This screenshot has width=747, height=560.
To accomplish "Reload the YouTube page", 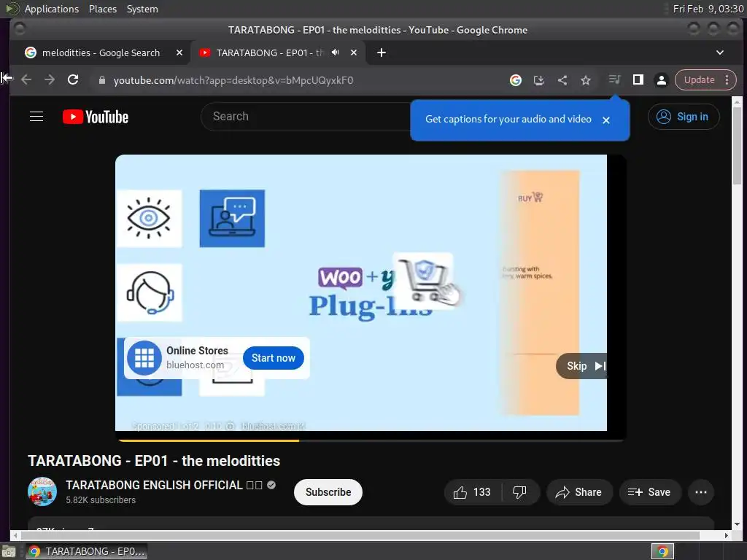I will pos(73,80).
